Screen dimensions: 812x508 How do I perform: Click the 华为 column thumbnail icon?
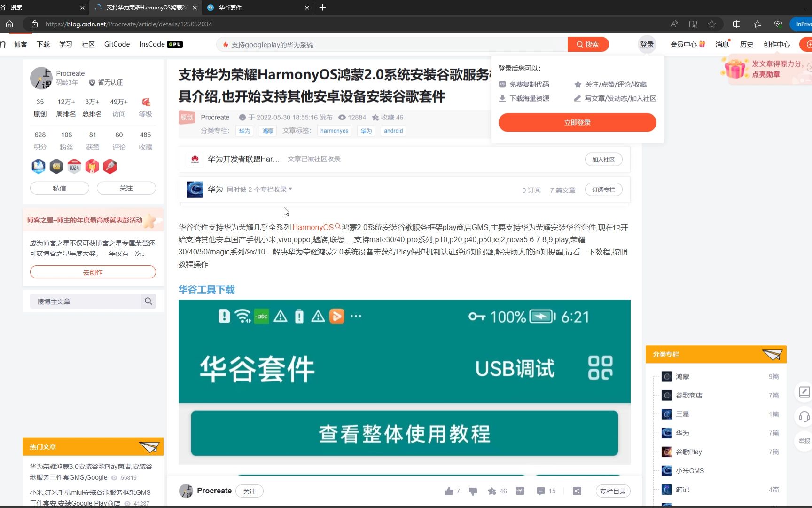coord(195,189)
